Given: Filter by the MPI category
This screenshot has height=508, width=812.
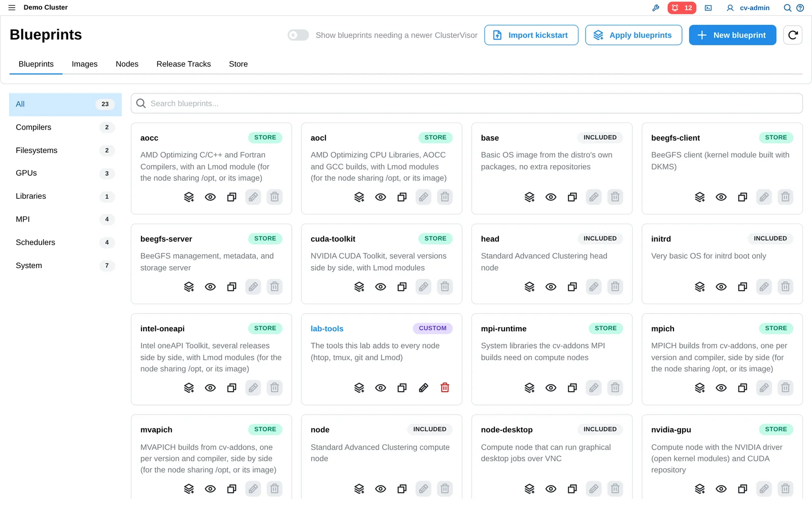Looking at the screenshot, I should coord(65,219).
